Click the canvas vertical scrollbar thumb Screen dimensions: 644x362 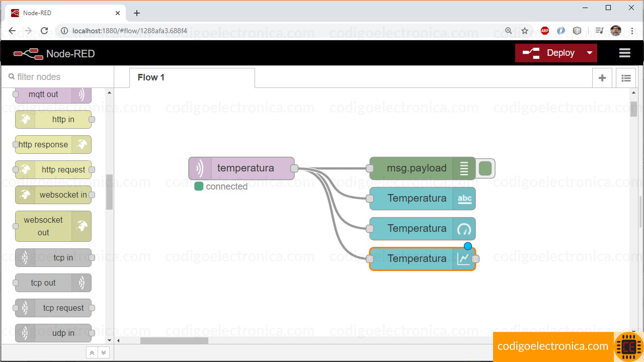pyautogui.click(x=633, y=109)
